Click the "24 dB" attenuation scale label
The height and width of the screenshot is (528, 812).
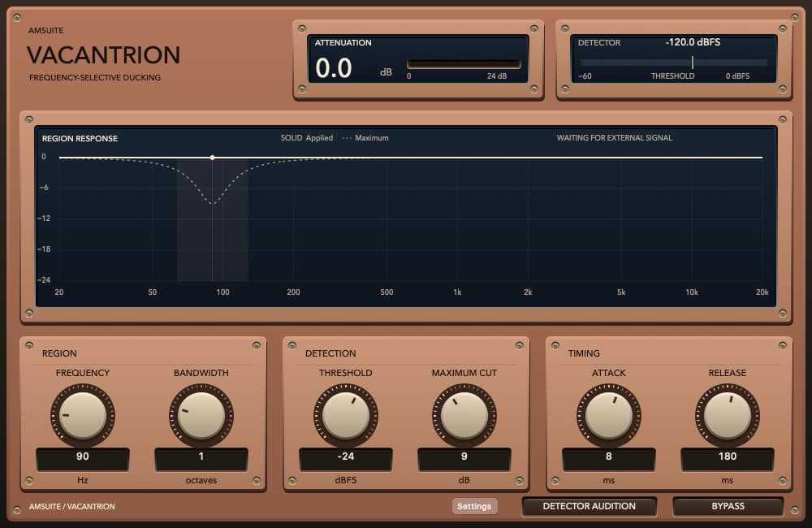pos(497,76)
